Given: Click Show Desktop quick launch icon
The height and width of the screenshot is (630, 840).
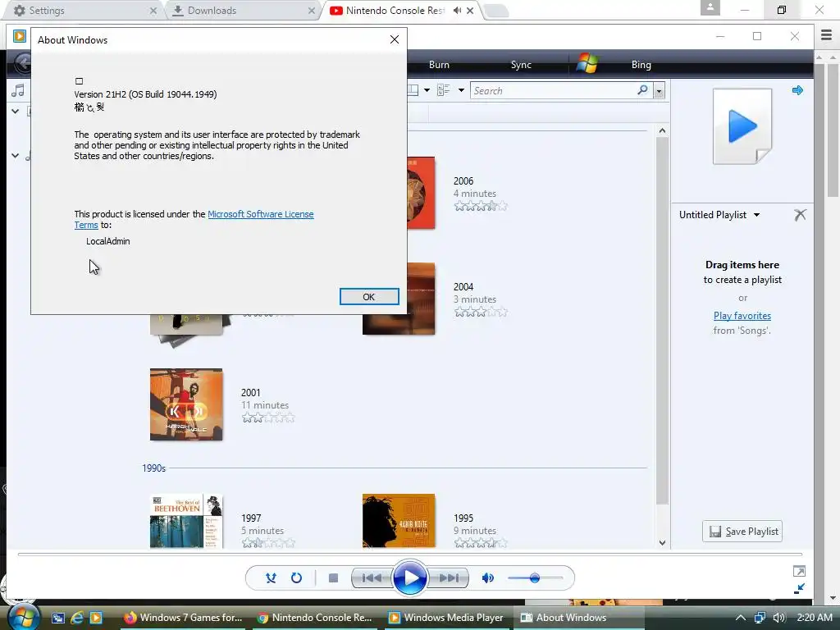Looking at the screenshot, I should tap(58, 619).
